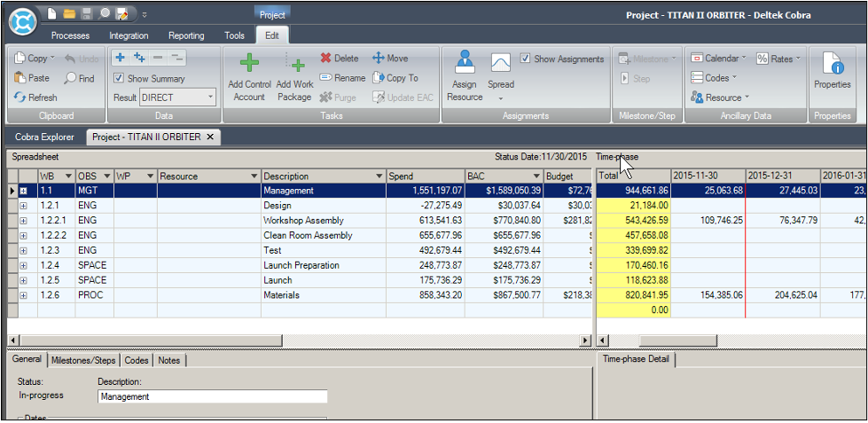The width and height of the screenshot is (868, 423).
Task: Click the spreadsheet horizontal scrollbar
Action: coord(300,340)
